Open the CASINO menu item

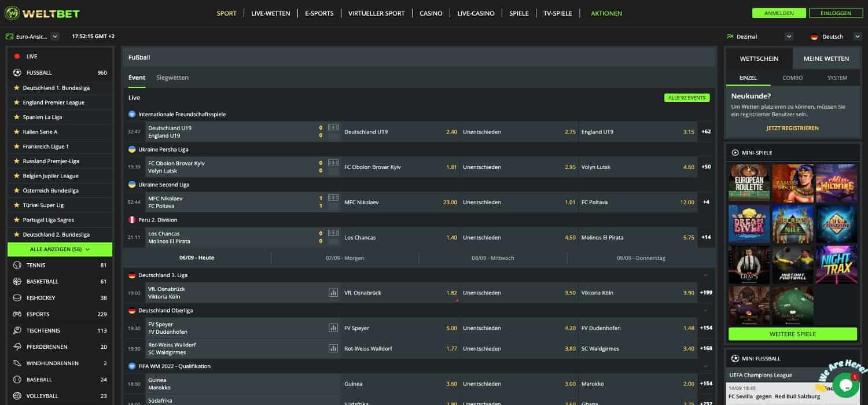point(431,13)
